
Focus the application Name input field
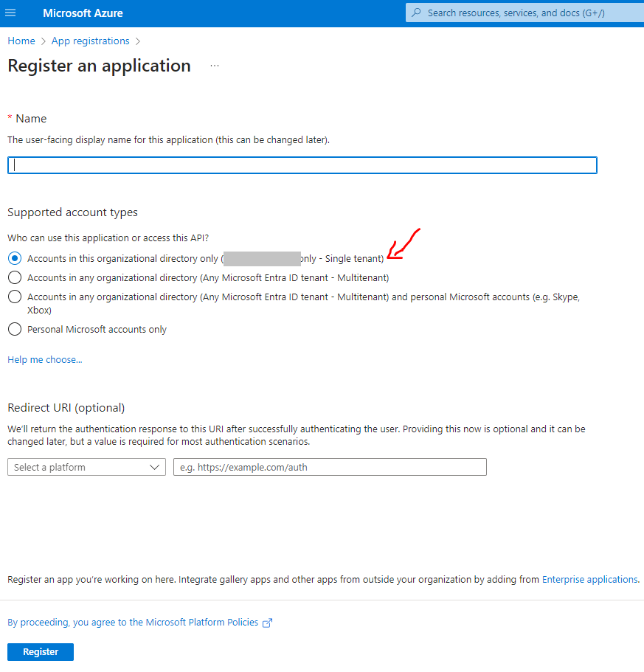pyautogui.click(x=302, y=165)
